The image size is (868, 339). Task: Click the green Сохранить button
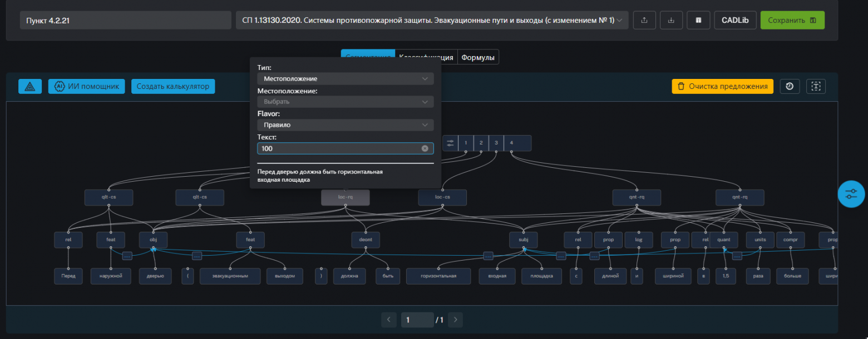[x=792, y=20]
